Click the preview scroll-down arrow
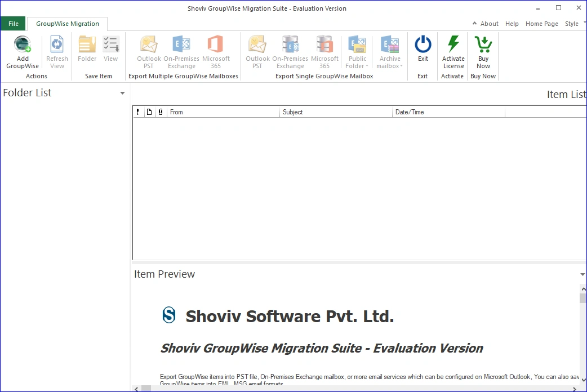This screenshot has height=392, width=587. pyautogui.click(x=583, y=380)
